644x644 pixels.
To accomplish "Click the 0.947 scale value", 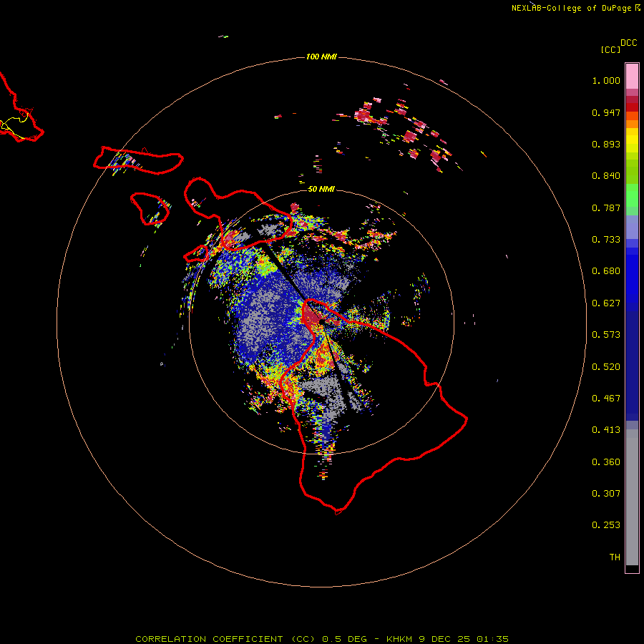I will [x=606, y=112].
